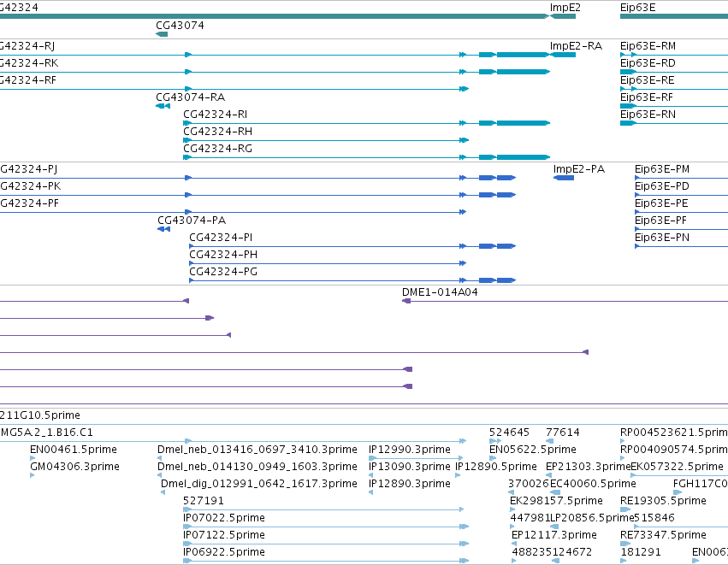Screen dimensions: 728x565
Task: Select protein Eip63E-PN label
Action: 661,238
